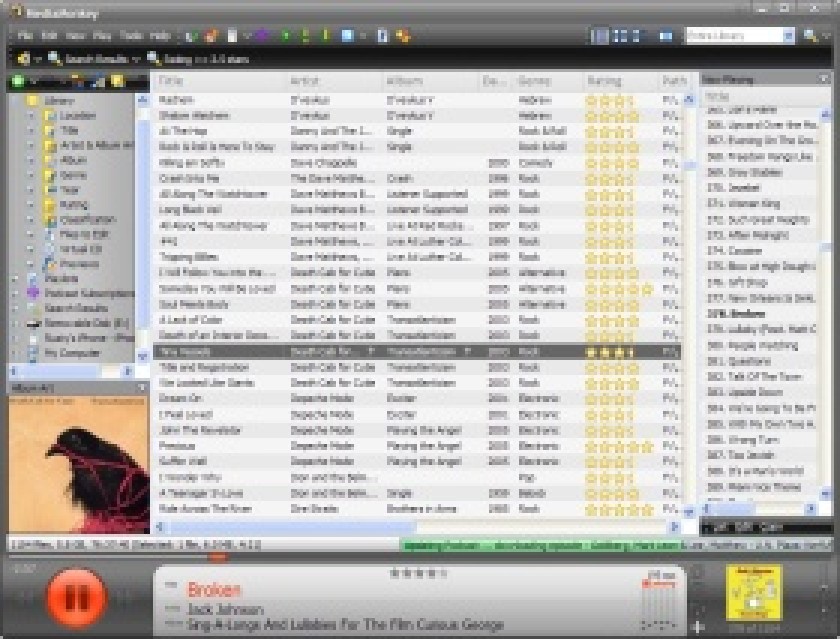Click the track list horizontal scrollbar
This screenshot has height=639, width=840.
pos(416,527)
